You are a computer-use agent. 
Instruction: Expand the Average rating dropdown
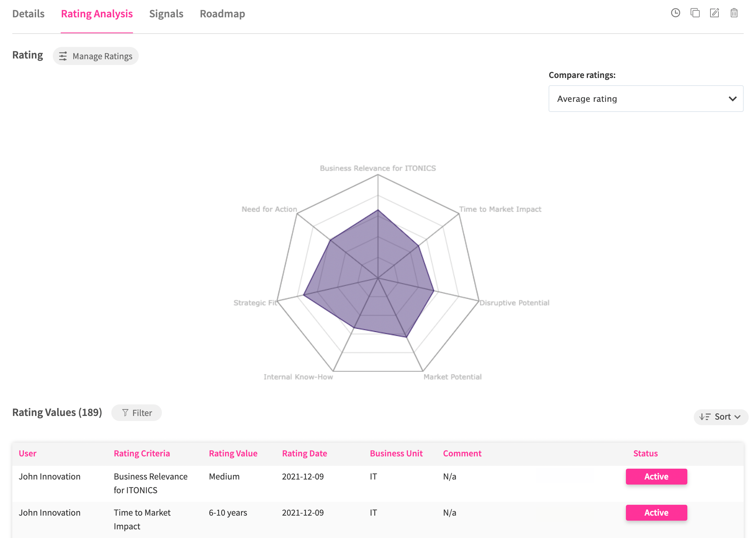click(x=645, y=99)
